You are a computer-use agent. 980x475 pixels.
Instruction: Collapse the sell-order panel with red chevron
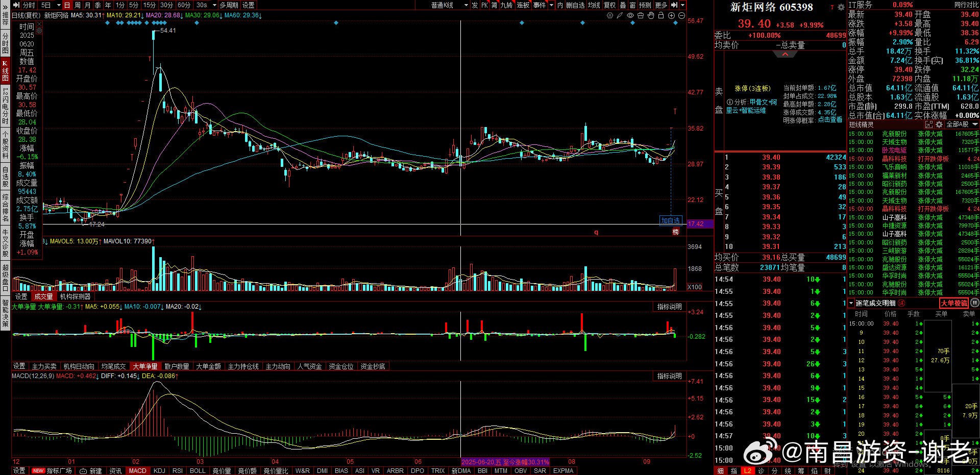[x=785, y=54]
